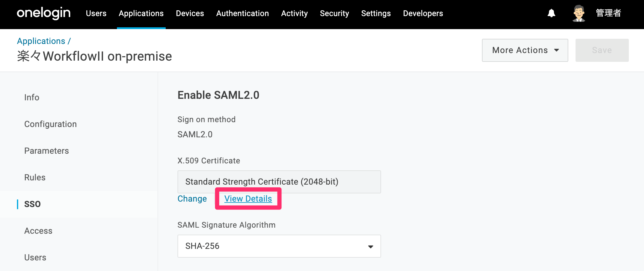The image size is (644, 271).
Task: Click the SAML2.0 sign on method value
Action: coord(195,134)
